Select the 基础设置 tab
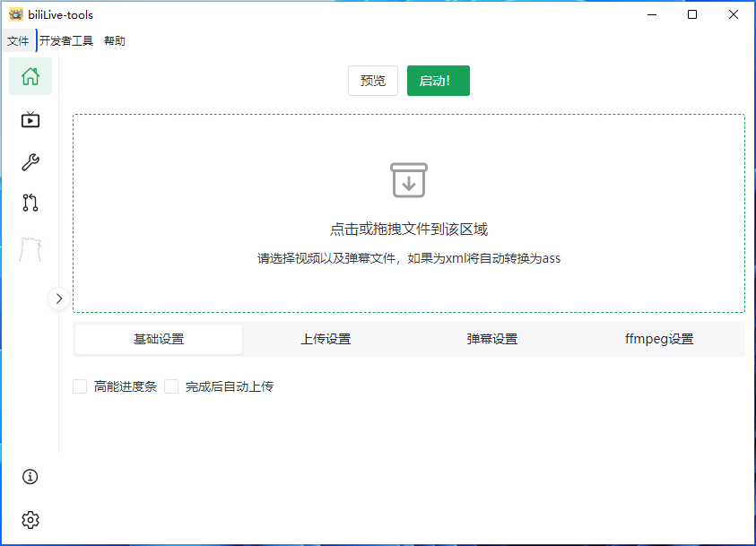 click(159, 339)
